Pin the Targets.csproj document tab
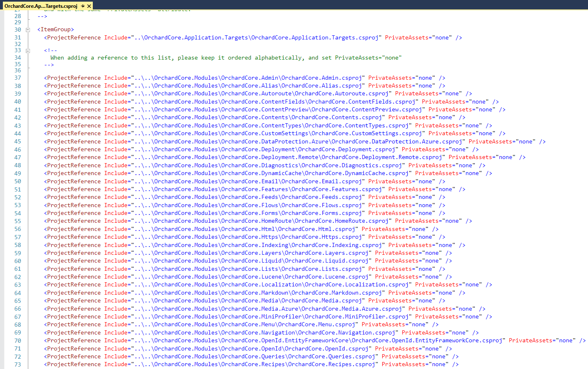This screenshot has height=369, width=588. coord(83,6)
